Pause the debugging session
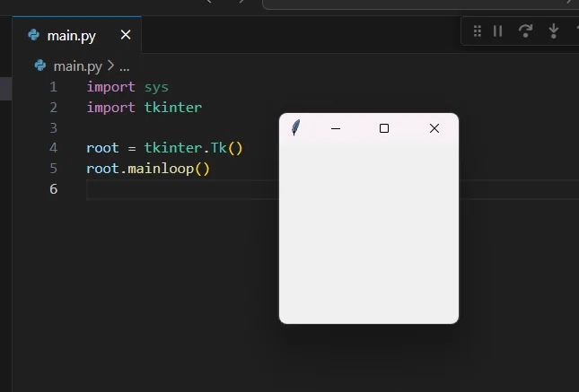This screenshot has width=579, height=392. click(x=498, y=31)
